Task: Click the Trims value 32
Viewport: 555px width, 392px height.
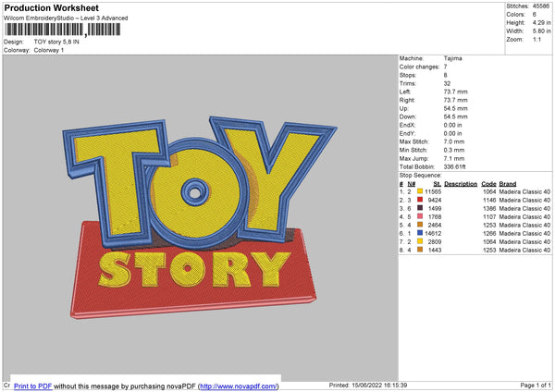Action: [447, 83]
